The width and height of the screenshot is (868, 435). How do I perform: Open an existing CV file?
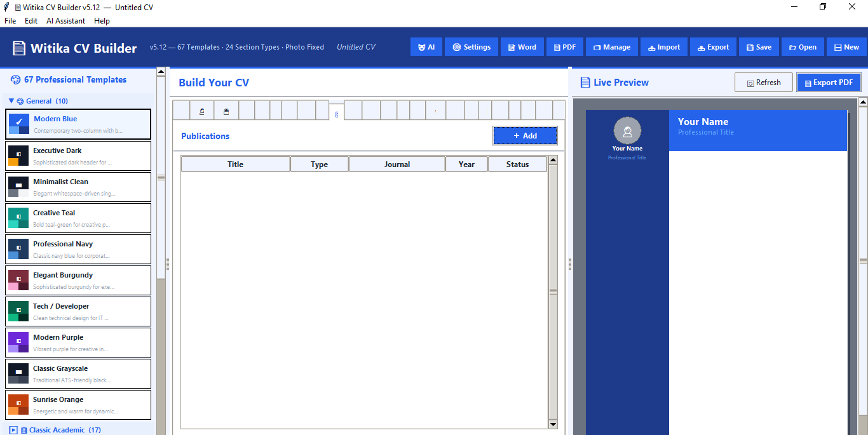[803, 47]
